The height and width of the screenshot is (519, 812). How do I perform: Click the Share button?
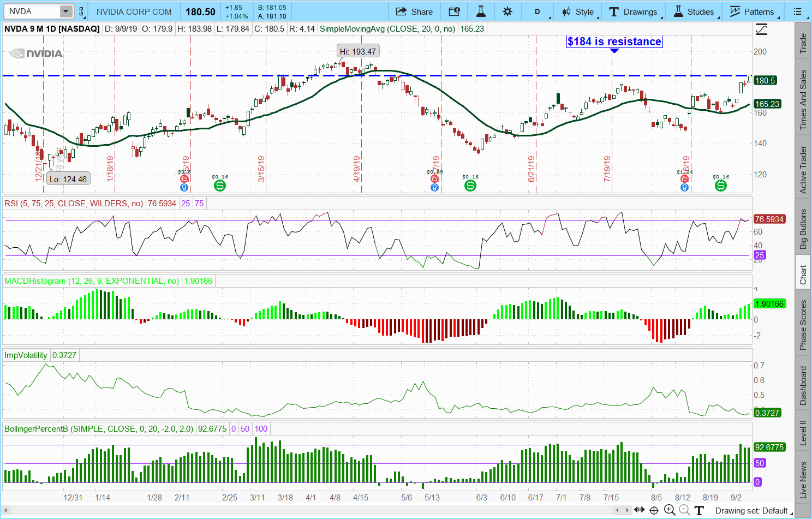414,11
